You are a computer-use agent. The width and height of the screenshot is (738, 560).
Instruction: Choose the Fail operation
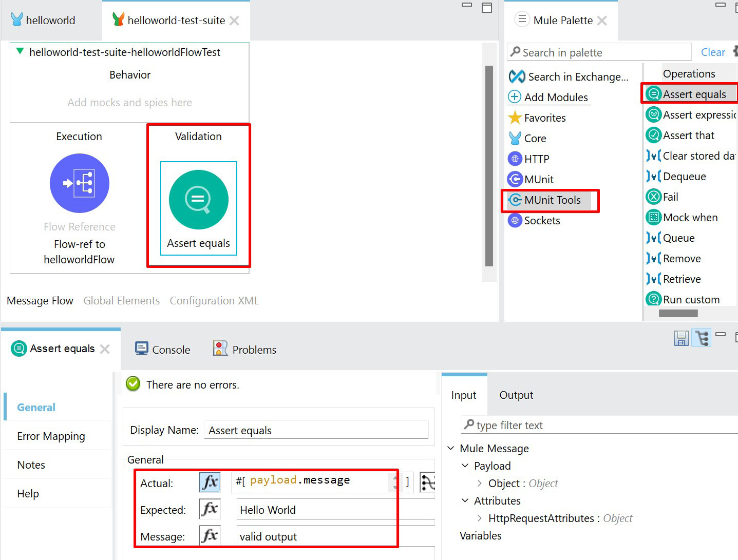point(663,197)
